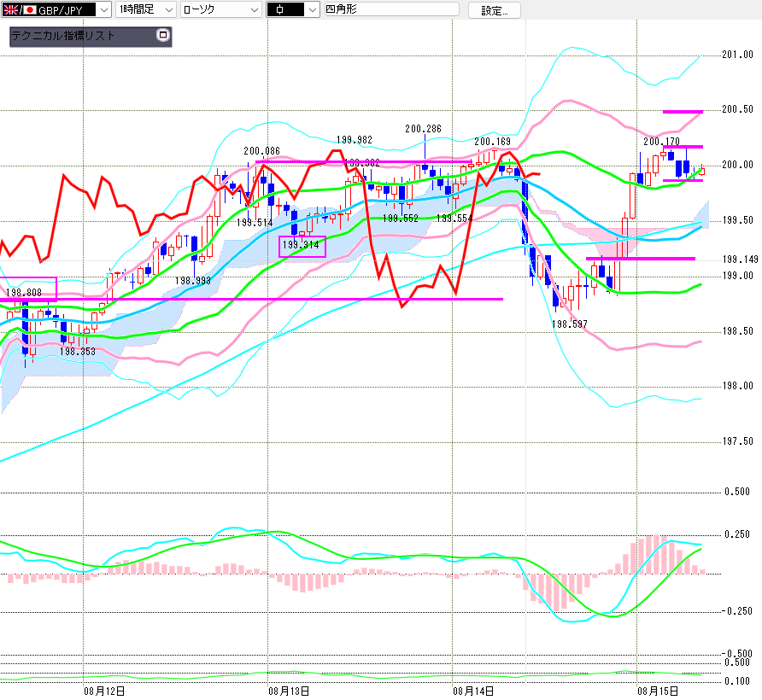Click the 199.149 axis price marker

[x=740, y=260]
